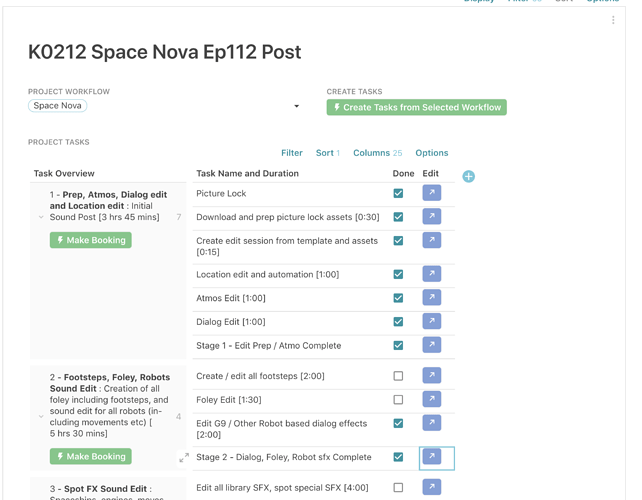Image resolution: width=642 pixels, height=500 pixels.
Task: Open edit arrow for Edit all library SFX
Action: pos(432,487)
